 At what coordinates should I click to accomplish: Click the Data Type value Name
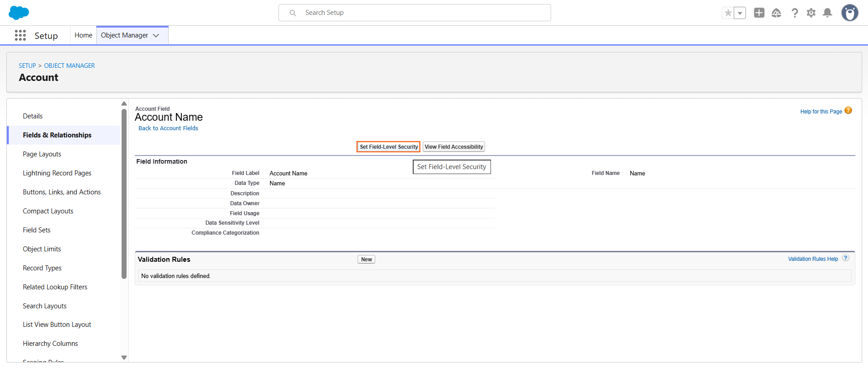277,184
